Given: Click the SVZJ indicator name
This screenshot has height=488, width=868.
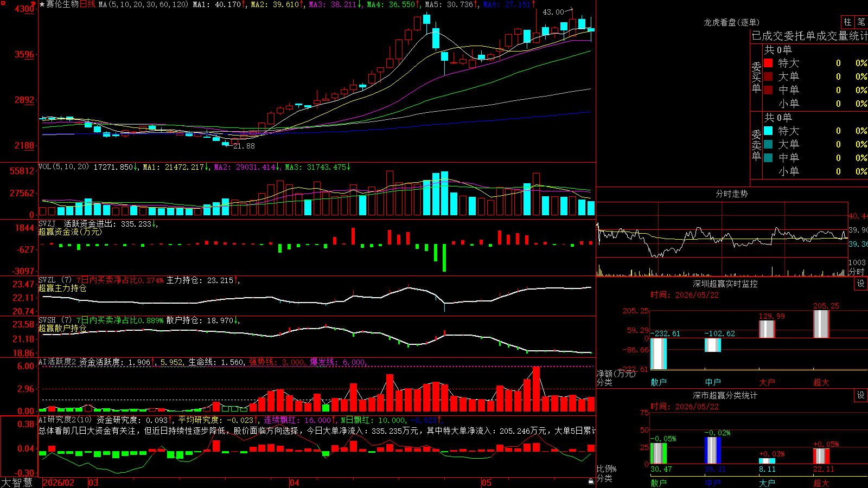Looking at the screenshot, I should [x=47, y=223].
